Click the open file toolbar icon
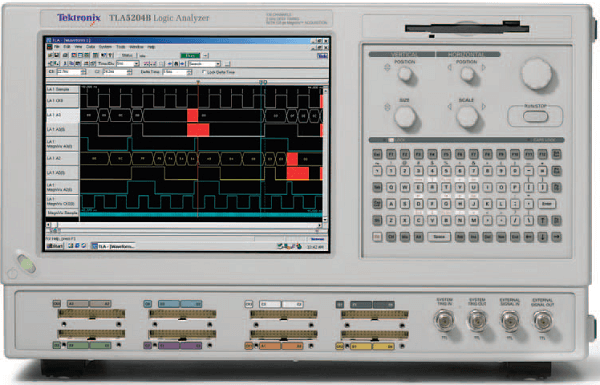This screenshot has width=600, height=385. 50,55
